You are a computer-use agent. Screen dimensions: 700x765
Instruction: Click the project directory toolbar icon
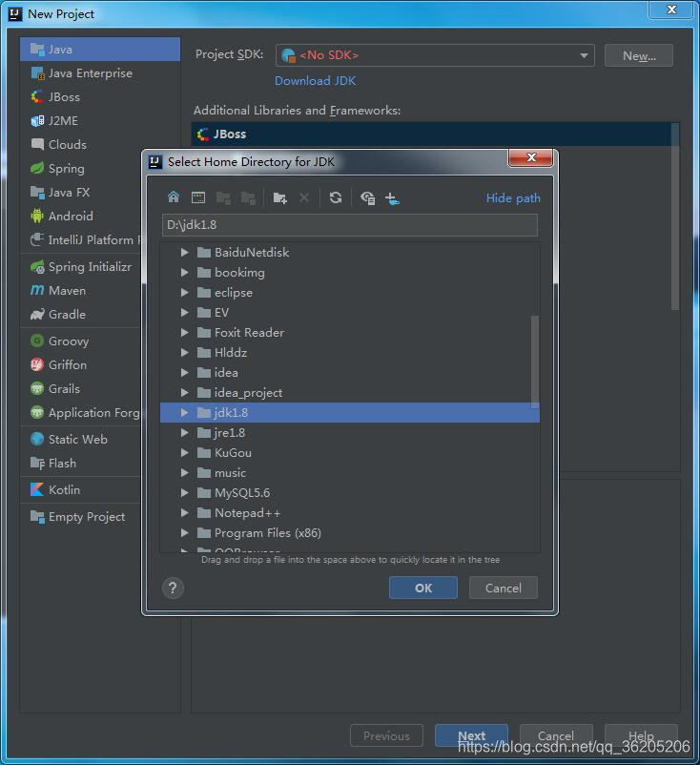pyautogui.click(x=223, y=197)
